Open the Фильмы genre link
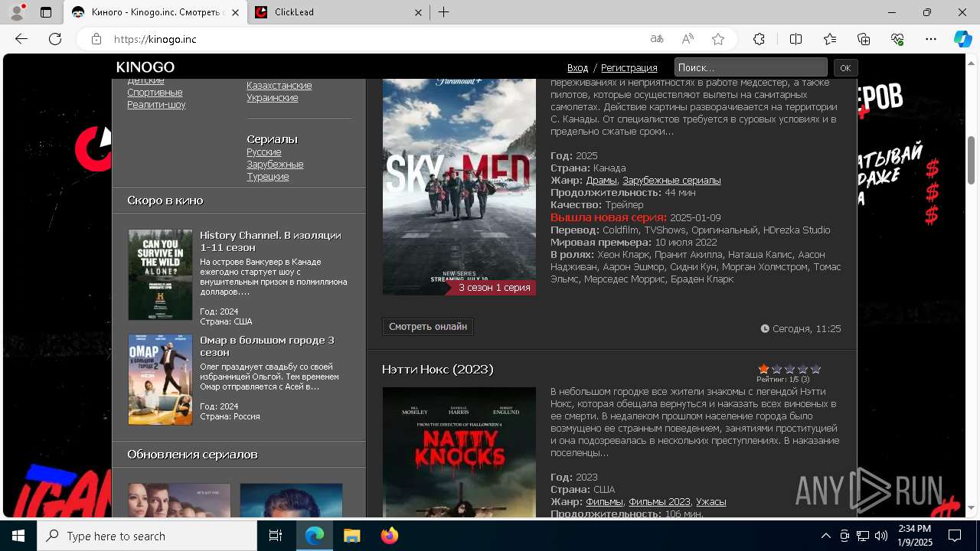980x551 pixels. 605,502
